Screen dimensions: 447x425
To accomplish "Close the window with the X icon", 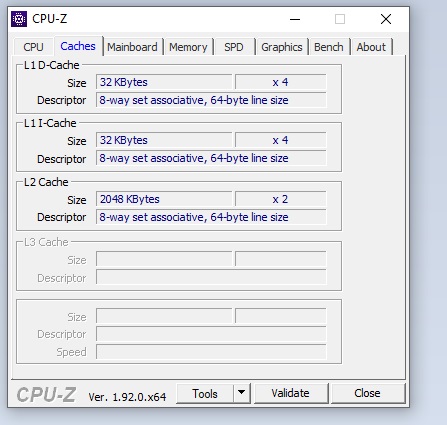I will [x=386, y=19].
